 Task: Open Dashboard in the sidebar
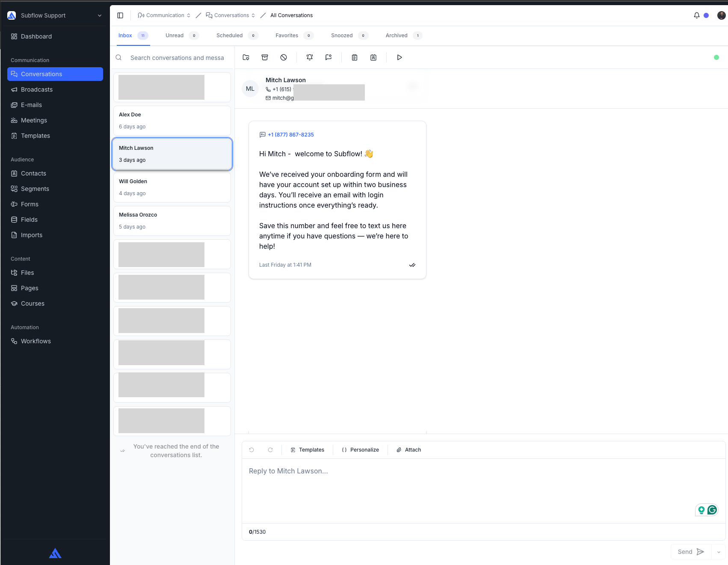pyautogui.click(x=55, y=36)
